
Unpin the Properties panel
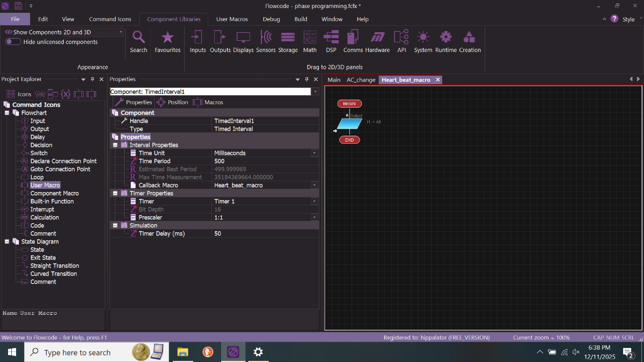coord(306,79)
